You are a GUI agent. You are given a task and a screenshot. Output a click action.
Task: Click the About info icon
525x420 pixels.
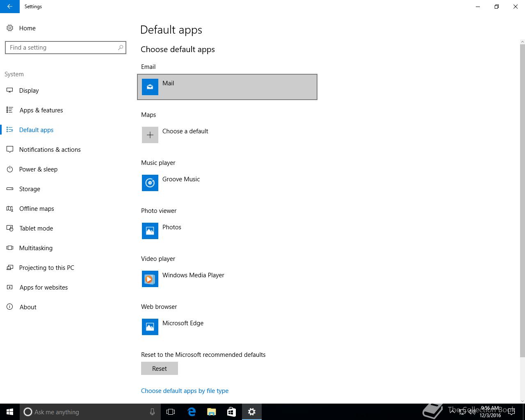pyautogui.click(x=10, y=307)
